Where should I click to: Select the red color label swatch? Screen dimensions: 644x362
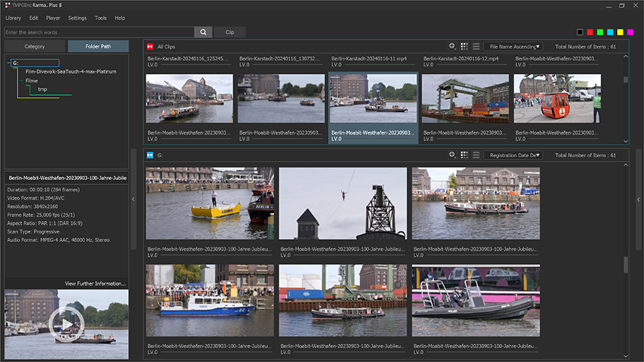(x=590, y=32)
